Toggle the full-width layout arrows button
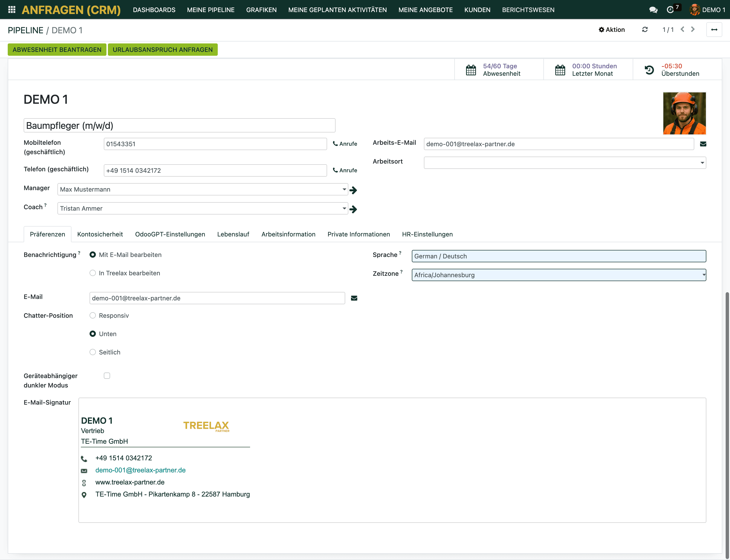The height and width of the screenshot is (560, 730). [714, 30]
